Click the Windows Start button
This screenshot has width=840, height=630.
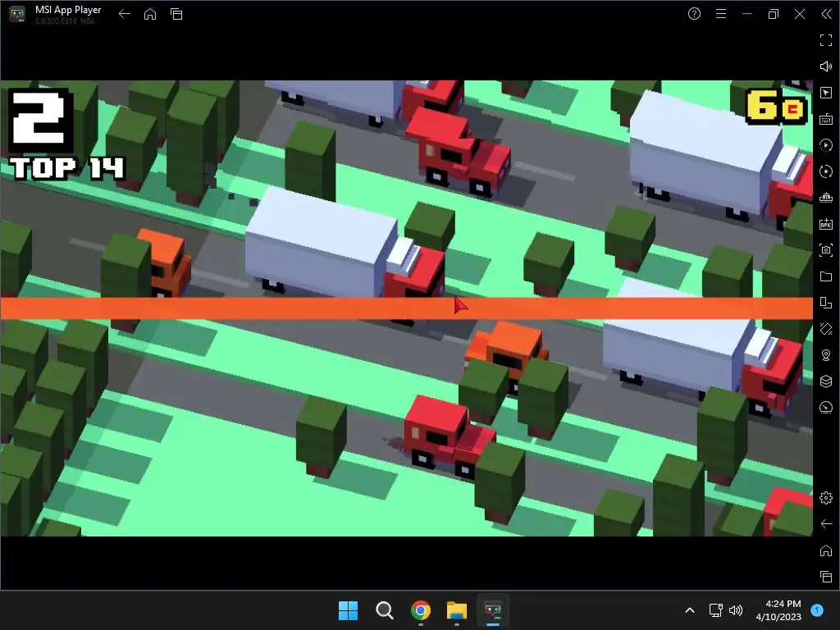pos(348,610)
